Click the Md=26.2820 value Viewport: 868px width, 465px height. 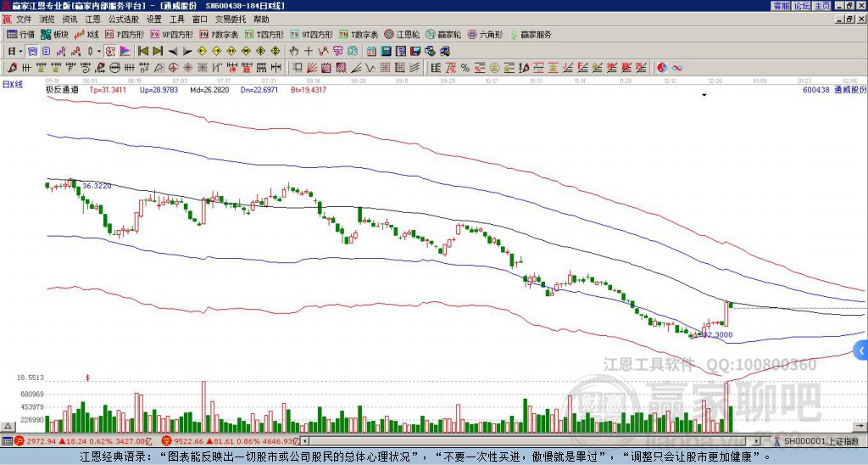click(209, 89)
